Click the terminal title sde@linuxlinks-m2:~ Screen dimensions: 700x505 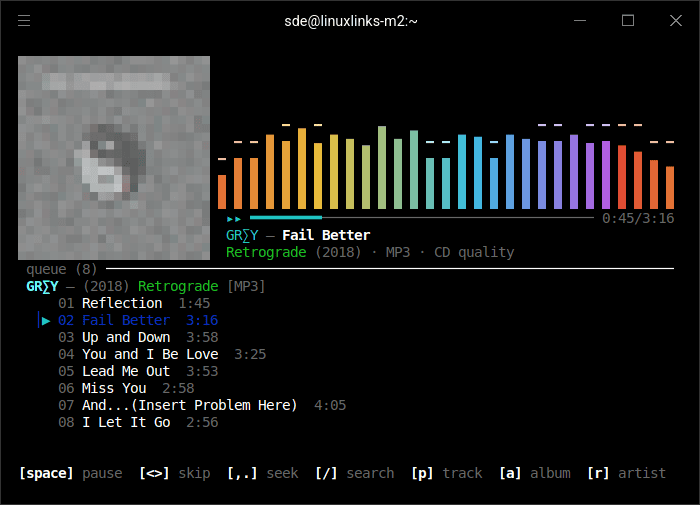(351, 21)
